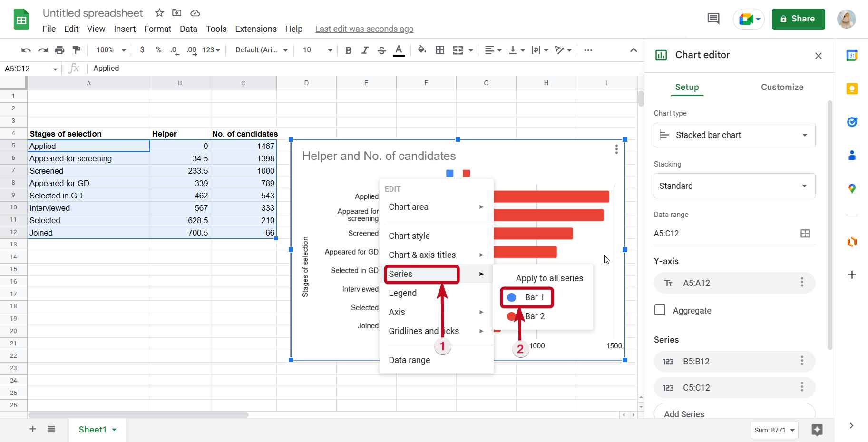
Task: Open Google Meet call menu
Action: [x=749, y=19]
